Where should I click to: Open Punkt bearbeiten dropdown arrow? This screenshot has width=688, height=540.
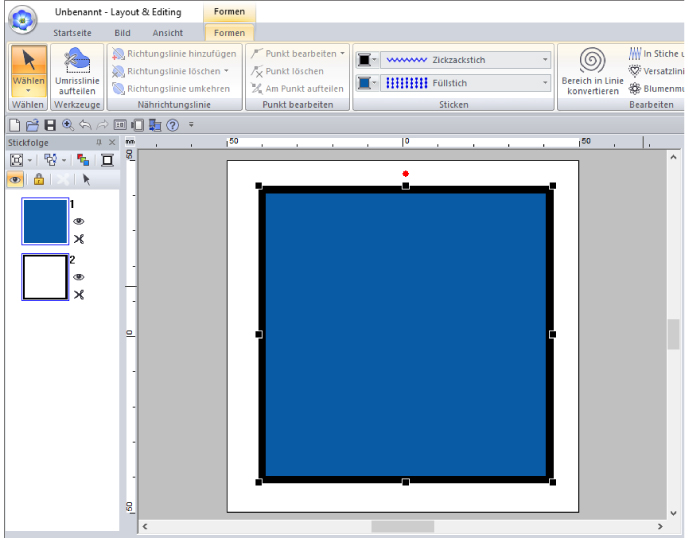(x=342, y=54)
